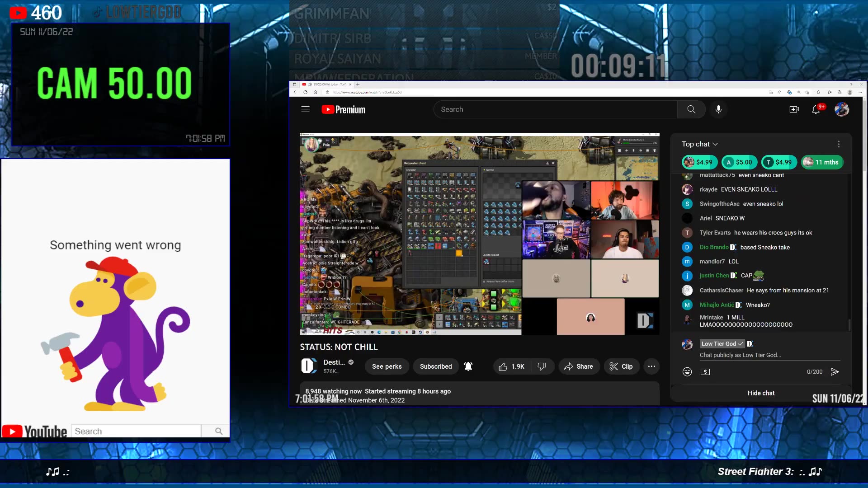Hide chat panel
The width and height of the screenshot is (868, 488).
tap(761, 393)
